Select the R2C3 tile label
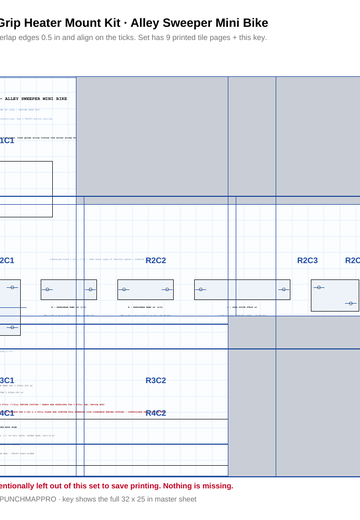Viewport: 360px width, 520px height. [x=307, y=260]
